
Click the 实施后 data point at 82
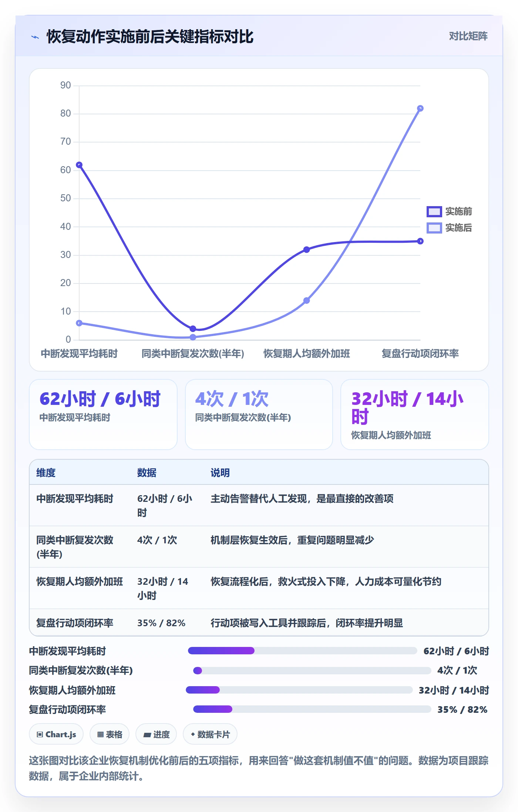[420, 108]
